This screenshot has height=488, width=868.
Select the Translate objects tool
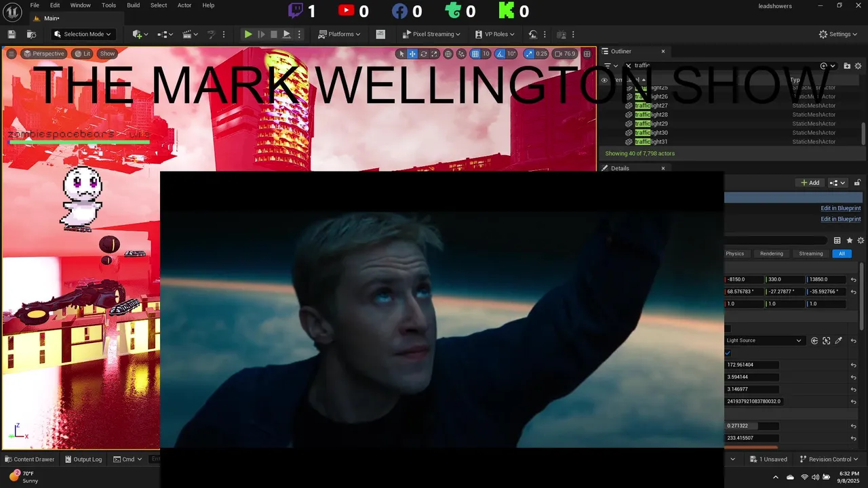412,54
